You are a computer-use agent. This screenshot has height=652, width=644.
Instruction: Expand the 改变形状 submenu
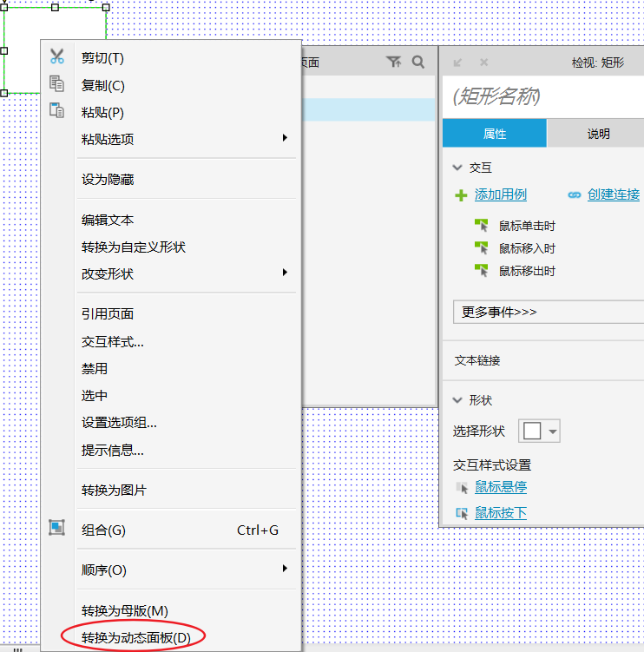[187, 273]
